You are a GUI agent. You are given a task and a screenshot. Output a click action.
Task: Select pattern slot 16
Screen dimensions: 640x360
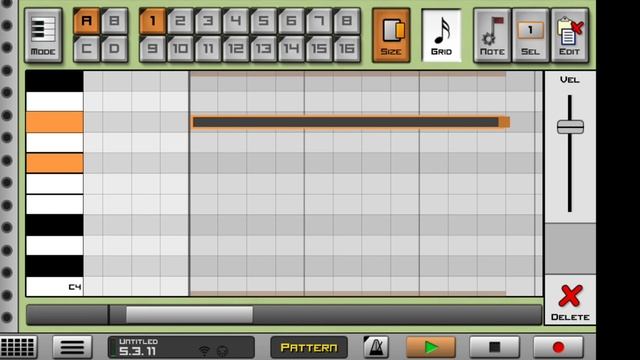(347, 49)
